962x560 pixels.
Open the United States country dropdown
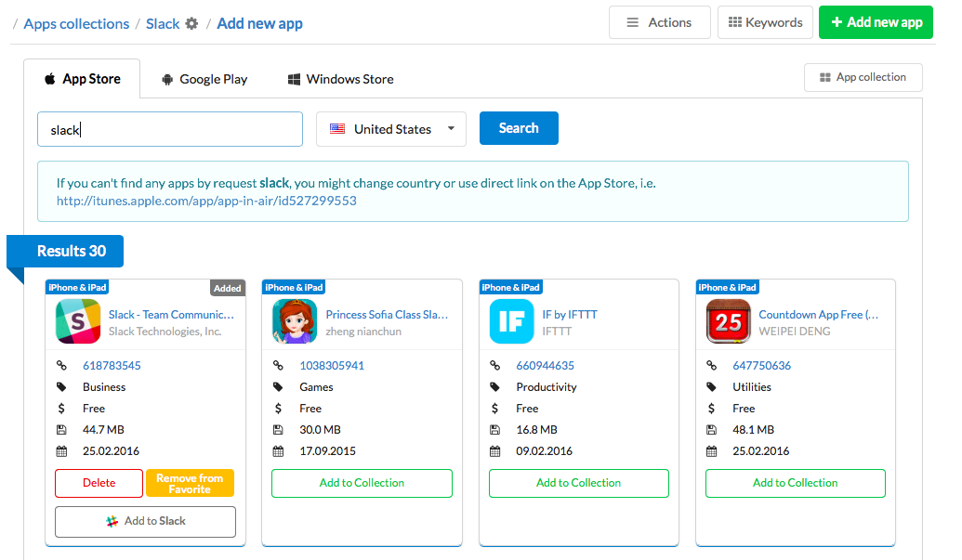390,129
